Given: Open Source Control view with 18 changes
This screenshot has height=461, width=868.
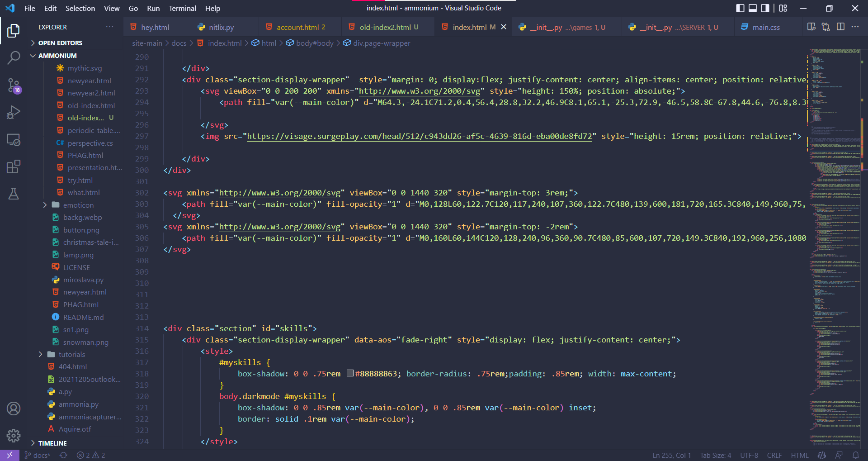Looking at the screenshot, I should tap(14, 85).
